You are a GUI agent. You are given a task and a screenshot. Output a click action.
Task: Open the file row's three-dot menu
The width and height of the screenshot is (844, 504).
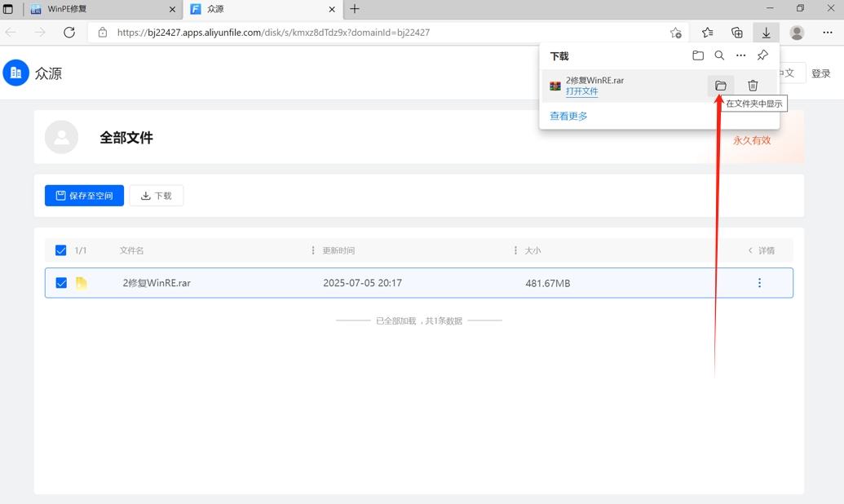point(759,283)
